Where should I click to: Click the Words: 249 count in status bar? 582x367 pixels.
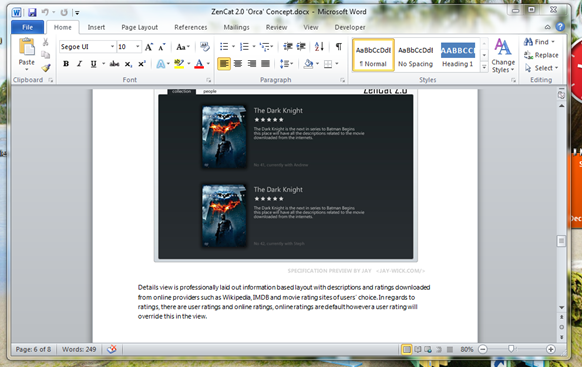79,349
